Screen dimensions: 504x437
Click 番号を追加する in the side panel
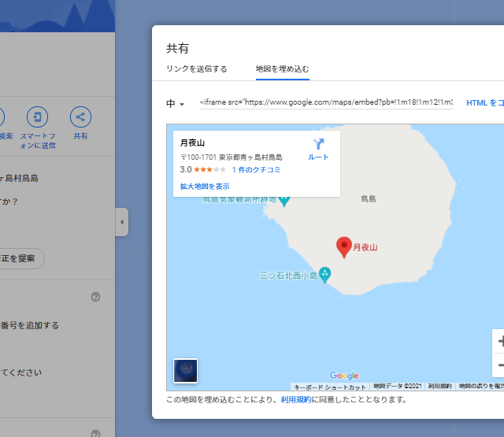30,325
